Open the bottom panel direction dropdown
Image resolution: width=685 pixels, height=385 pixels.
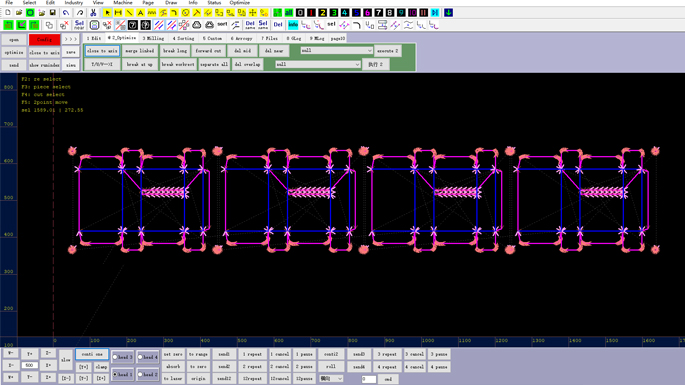click(x=331, y=378)
